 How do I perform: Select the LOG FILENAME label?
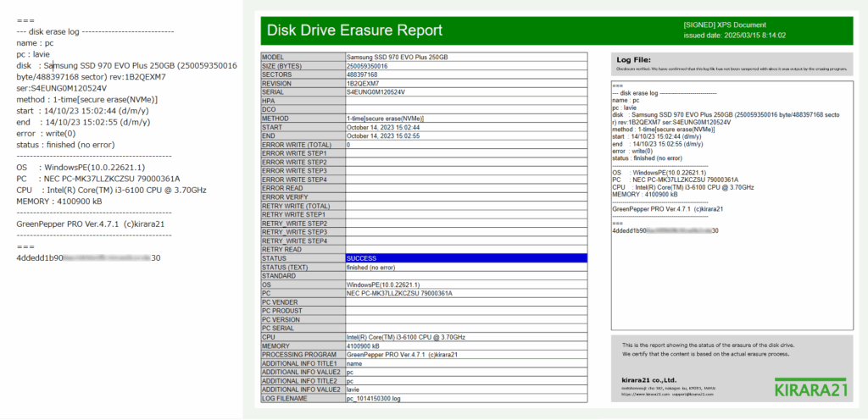click(303, 399)
